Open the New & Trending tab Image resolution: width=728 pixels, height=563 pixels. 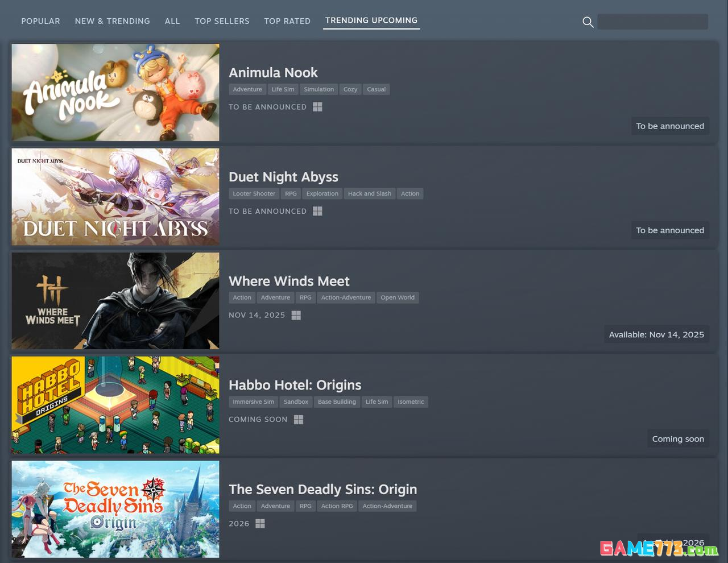point(113,21)
